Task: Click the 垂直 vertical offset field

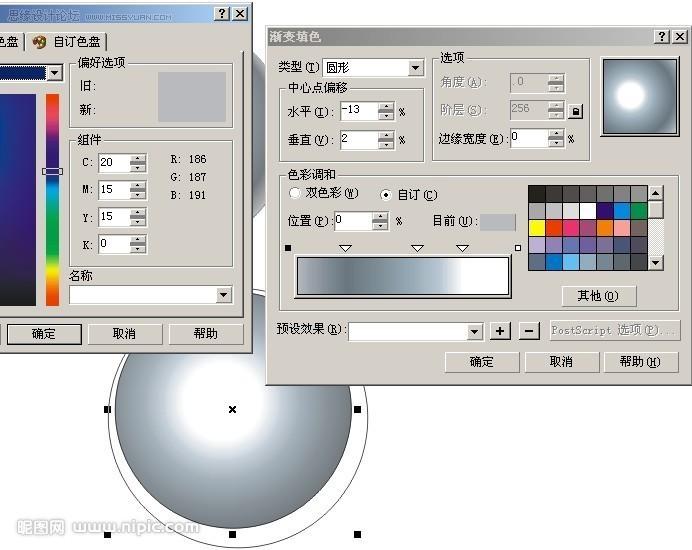Action: coord(359,140)
